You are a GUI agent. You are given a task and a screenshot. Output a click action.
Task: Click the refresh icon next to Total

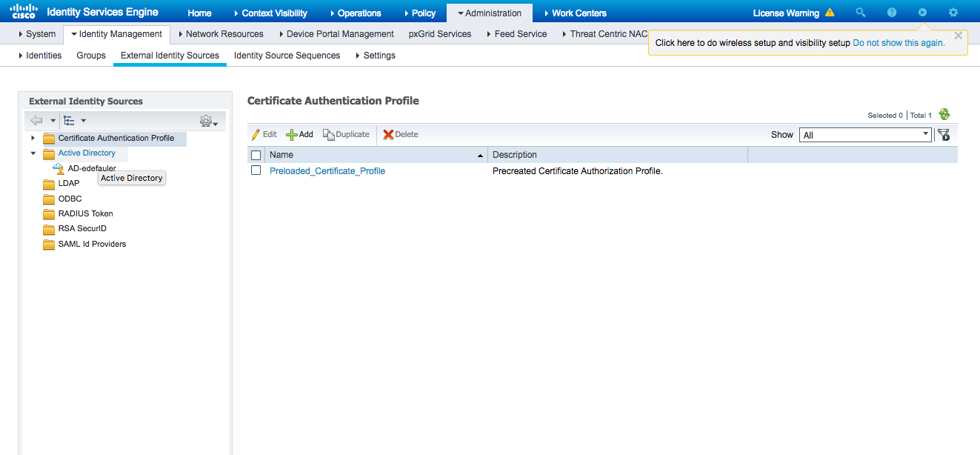(x=944, y=114)
